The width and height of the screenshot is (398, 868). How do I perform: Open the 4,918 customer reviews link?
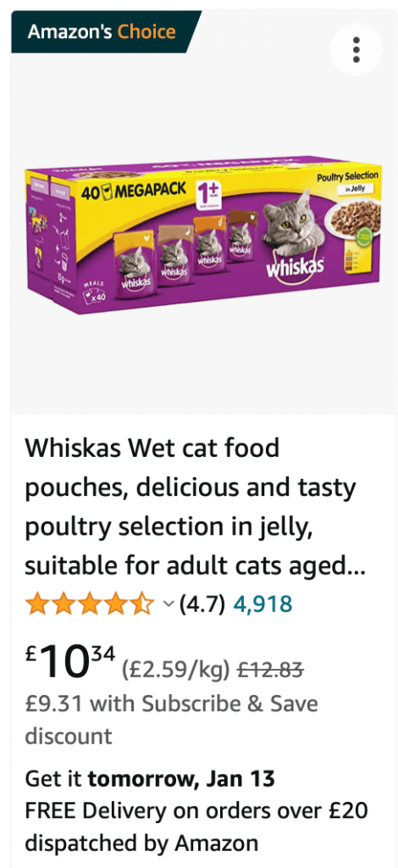[263, 604]
